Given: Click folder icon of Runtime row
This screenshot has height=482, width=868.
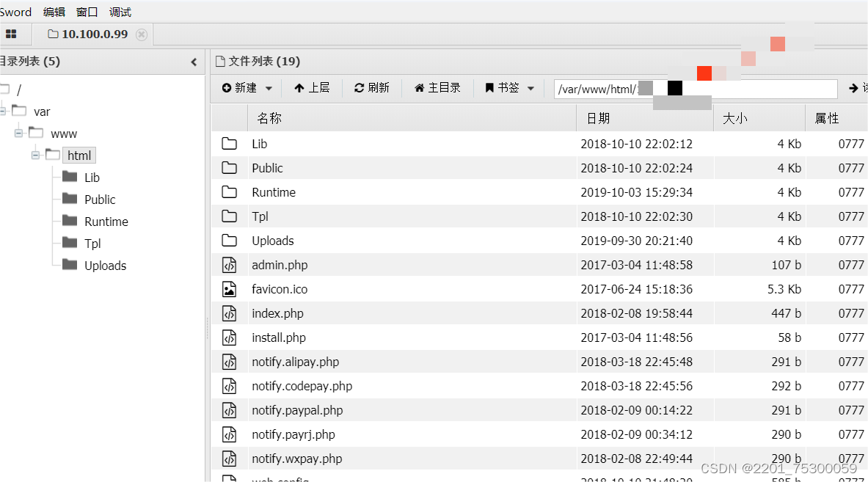Looking at the screenshot, I should pyautogui.click(x=229, y=192).
